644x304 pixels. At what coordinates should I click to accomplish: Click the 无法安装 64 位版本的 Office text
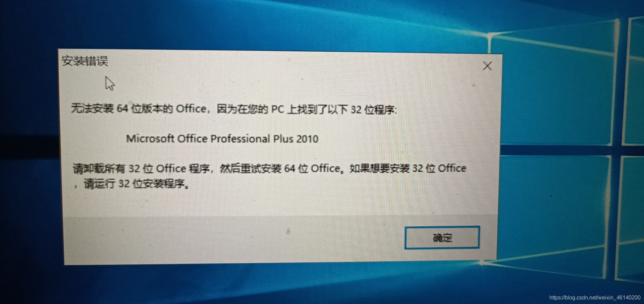[139, 108]
